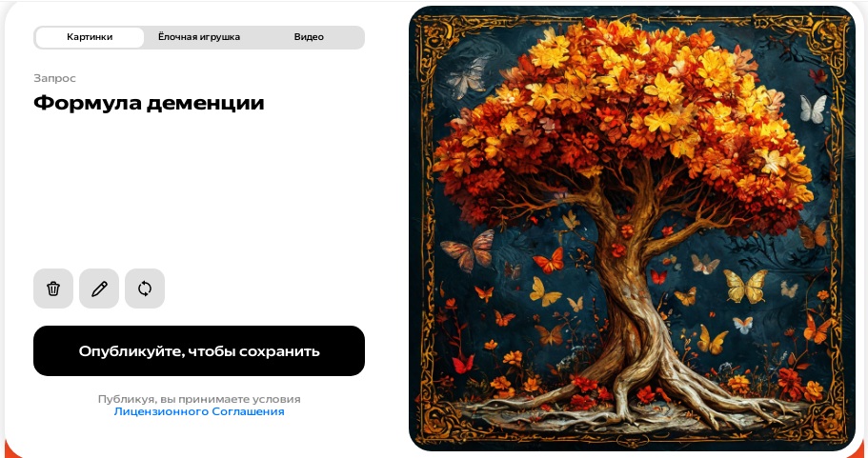Open the generated autumn tree picture

click(632, 228)
